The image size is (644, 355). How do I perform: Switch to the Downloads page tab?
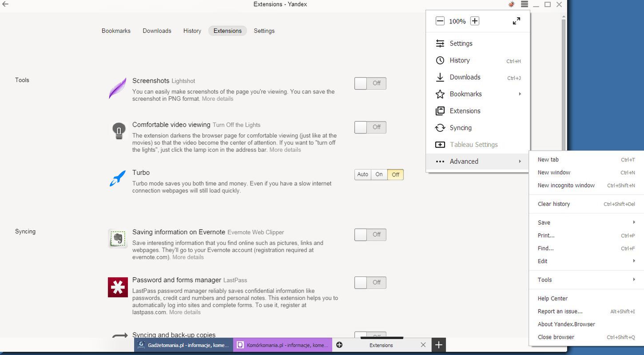pos(157,31)
